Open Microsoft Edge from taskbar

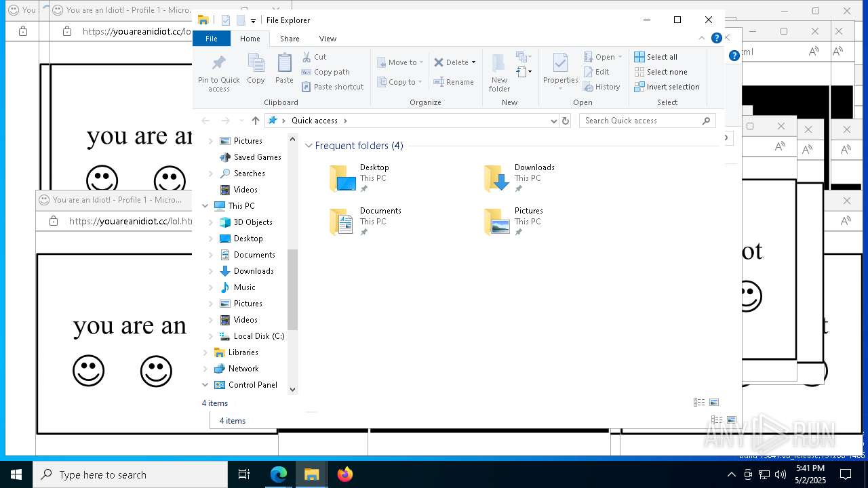click(279, 474)
